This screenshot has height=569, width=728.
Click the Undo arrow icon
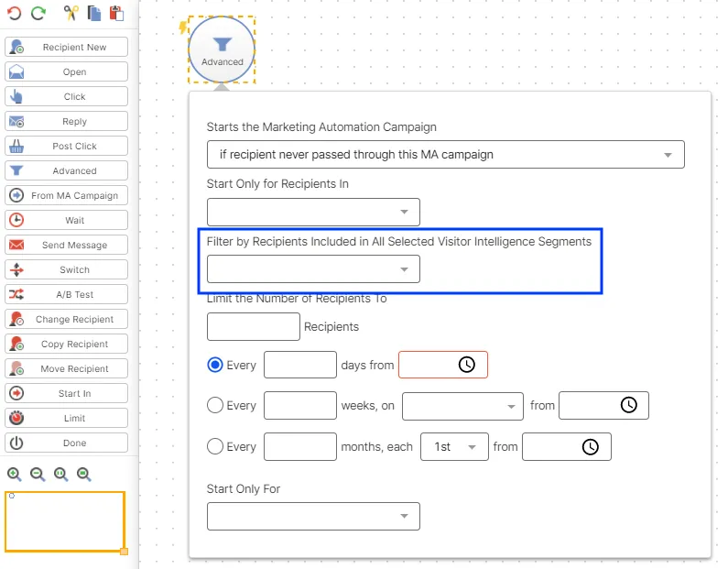pos(15,13)
